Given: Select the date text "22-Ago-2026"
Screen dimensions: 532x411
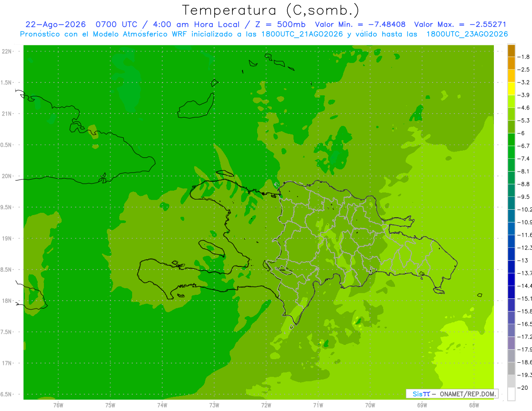Looking at the screenshot, I should point(55,24).
